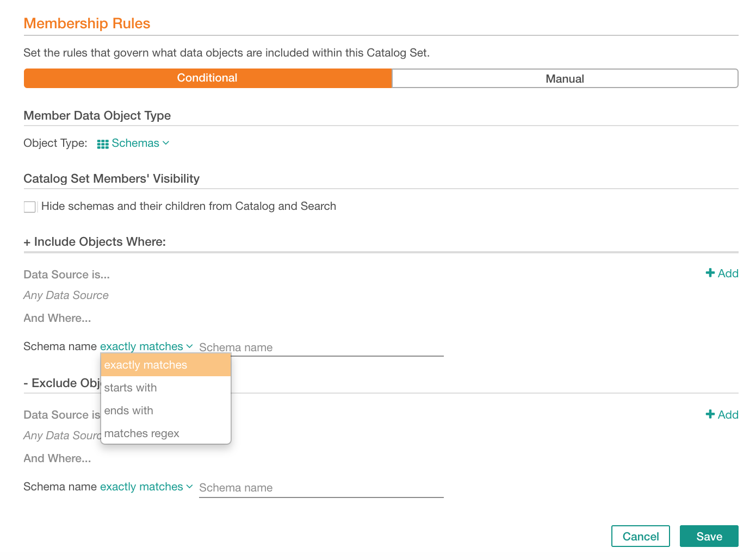Enable Hide schemas from Catalog and Search checkbox
Image resolution: width=756 pixels, height=560 pixels.
(x=30, y=207)
